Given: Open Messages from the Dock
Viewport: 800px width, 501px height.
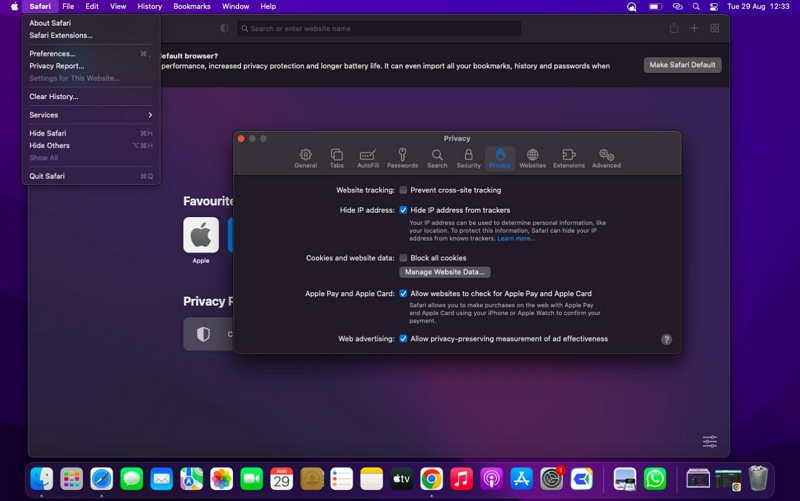Looking at the screenshot, I should (132, 479).
